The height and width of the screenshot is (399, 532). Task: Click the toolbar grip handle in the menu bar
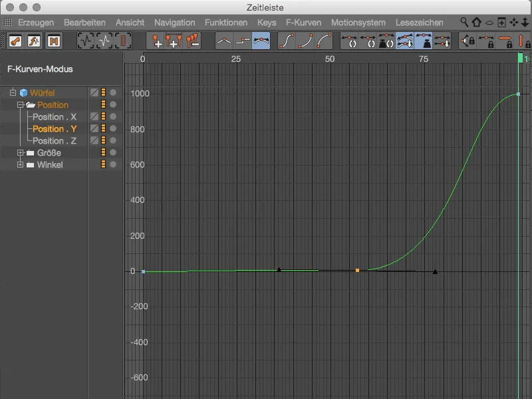(8, 23)
